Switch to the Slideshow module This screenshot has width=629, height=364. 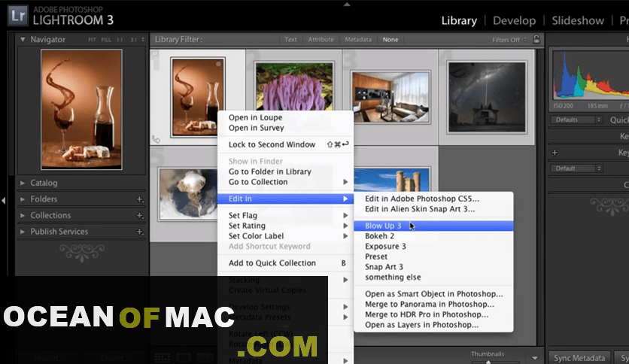[x=578, y=20]
